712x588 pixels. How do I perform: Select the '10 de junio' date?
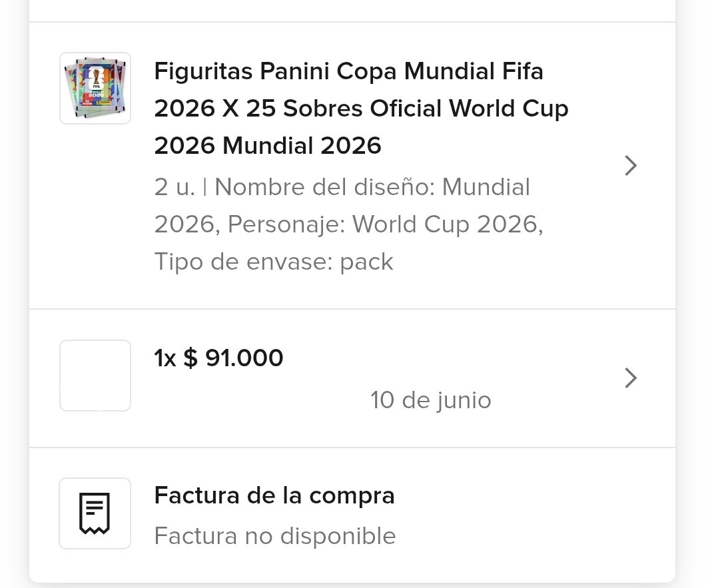431,400
